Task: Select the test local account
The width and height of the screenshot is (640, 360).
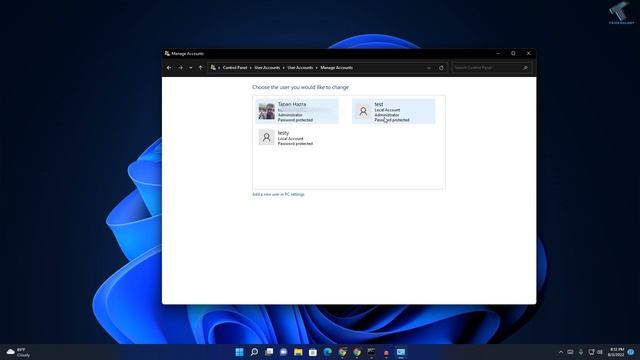Action: (393, 111)
